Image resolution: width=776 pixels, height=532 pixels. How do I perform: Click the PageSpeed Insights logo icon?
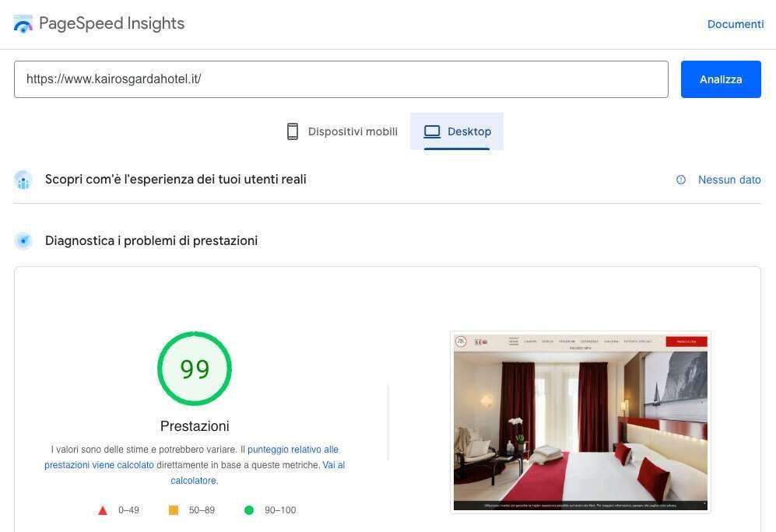click(23, 24)
